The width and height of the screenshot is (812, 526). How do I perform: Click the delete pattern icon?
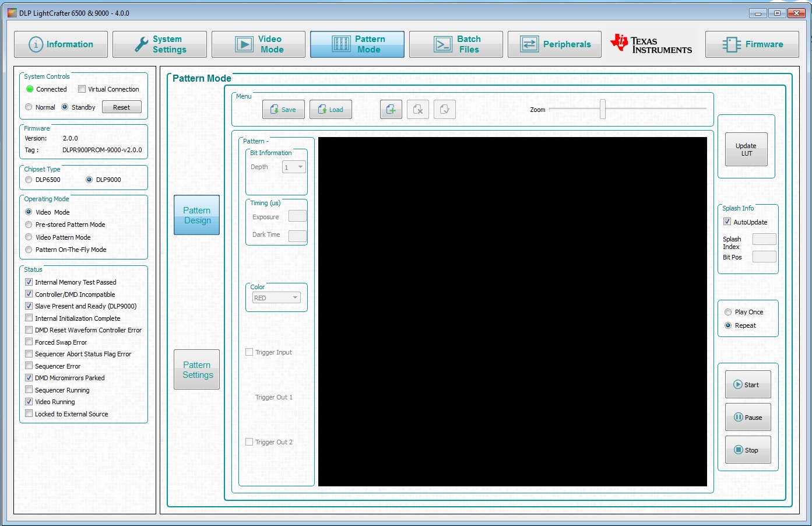[x=418, y=109]
